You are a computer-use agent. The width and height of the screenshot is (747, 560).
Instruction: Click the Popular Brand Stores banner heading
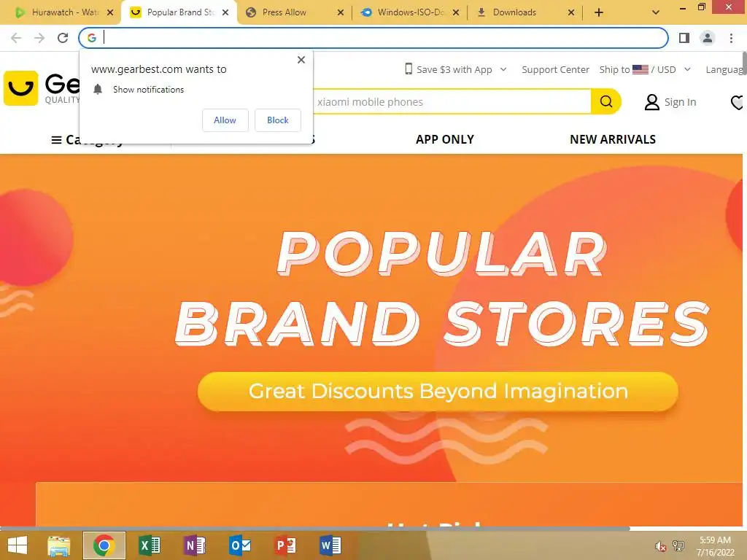pos(442,289)
